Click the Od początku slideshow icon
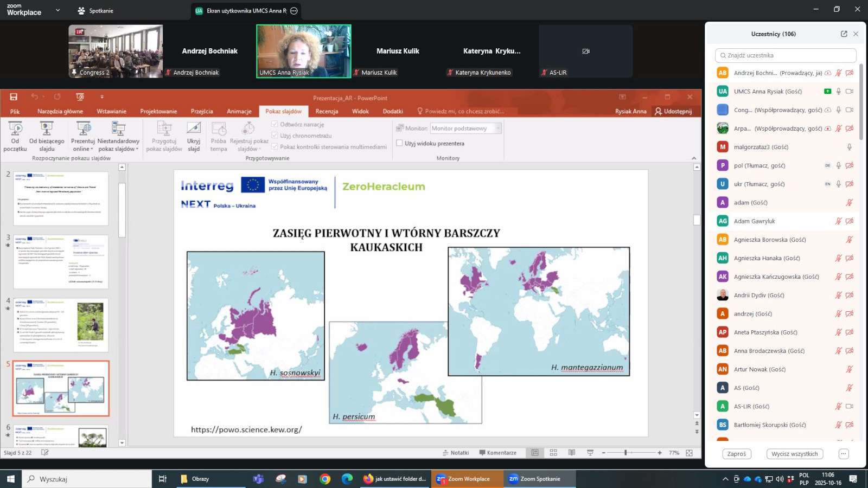868x488 pixels. click(x=15, y=129)
